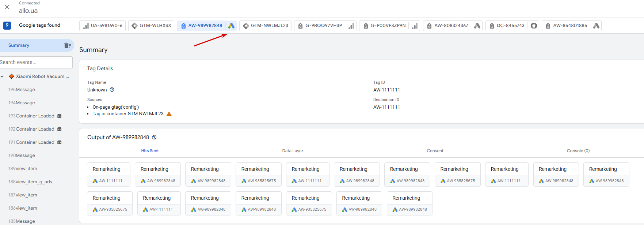The height and width of the screenshot is (225, 644).
Task: Select the UA-5981690-6 tag chip
Action: [x=103, y=26]
